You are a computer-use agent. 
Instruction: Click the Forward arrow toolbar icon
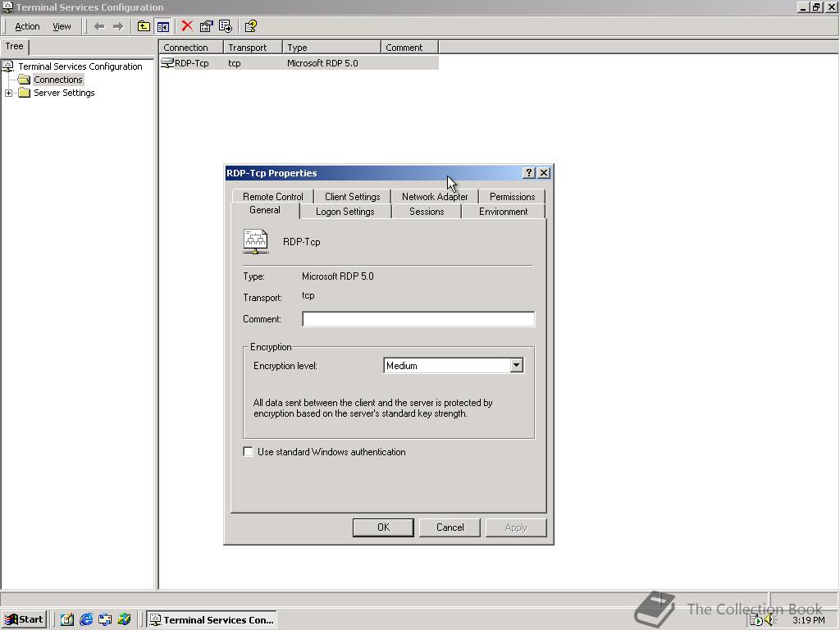click(x=118, y=26)
